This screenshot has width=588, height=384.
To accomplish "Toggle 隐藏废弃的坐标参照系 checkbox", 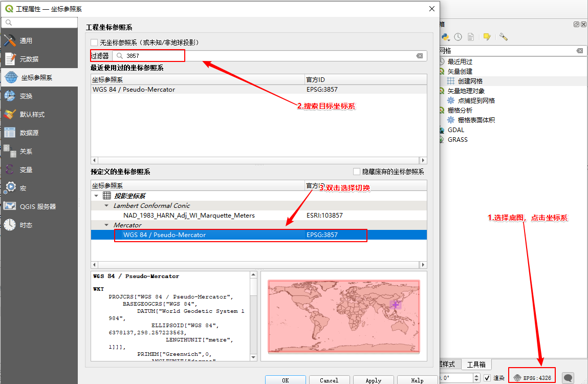I will (x=357, y=172).
